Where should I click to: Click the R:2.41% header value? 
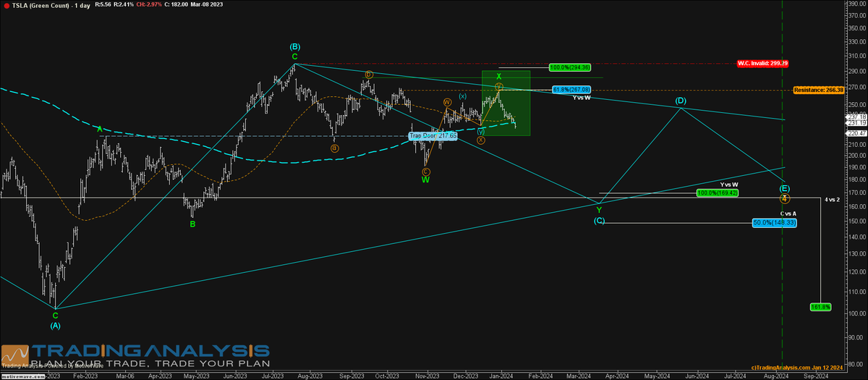pos(122,6)
